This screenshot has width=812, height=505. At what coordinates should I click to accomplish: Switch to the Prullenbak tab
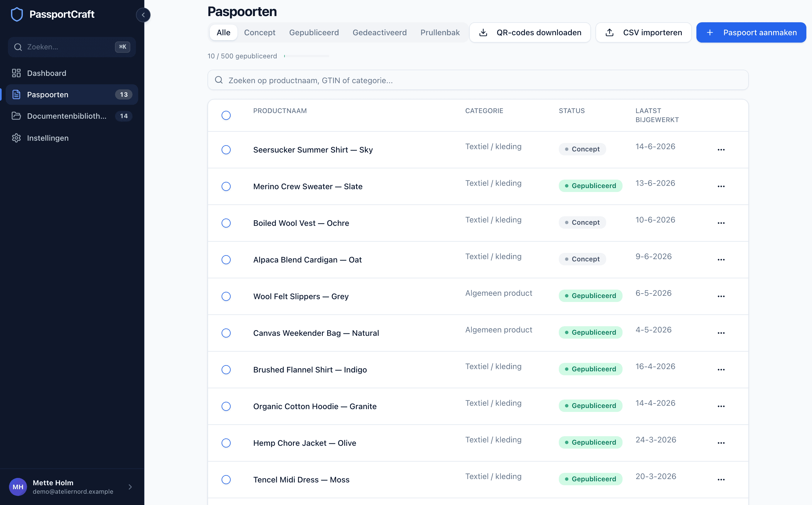pyautogui.click(x=440, y=32)
